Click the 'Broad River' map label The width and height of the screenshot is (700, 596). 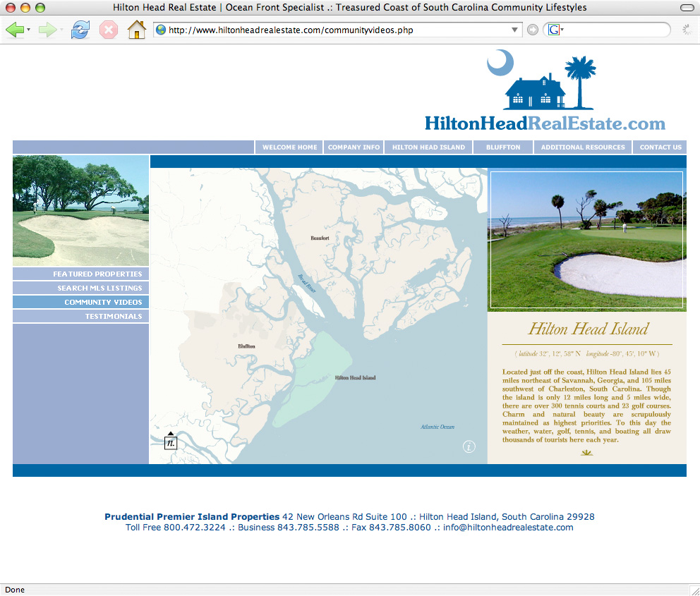tap(307, 284)
